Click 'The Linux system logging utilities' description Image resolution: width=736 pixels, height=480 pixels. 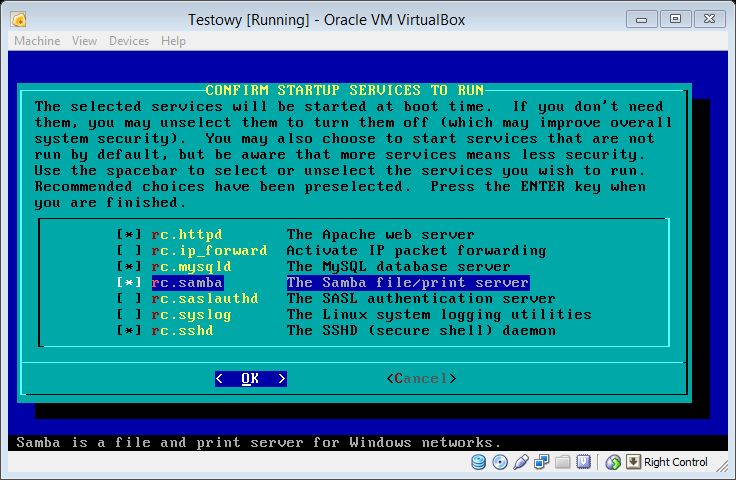439,314
